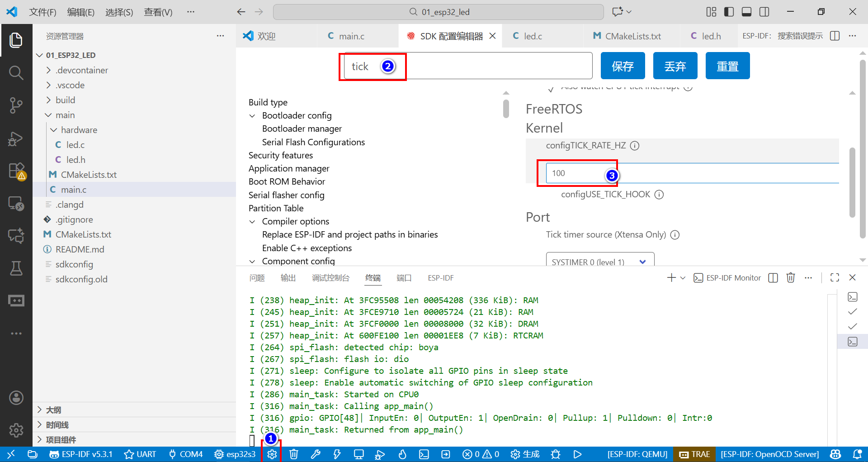Open the Search view in activity bar
Viewport: 868px width, 462px height.
(16, 72)
